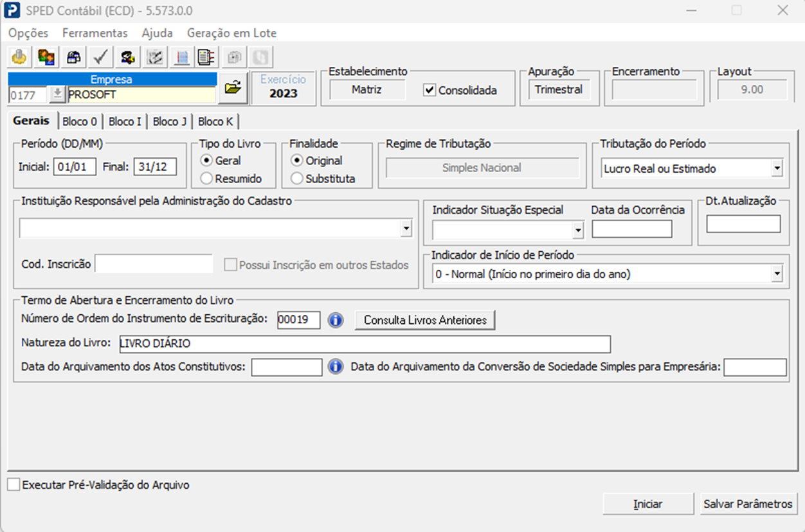
Task: Click the Exercício 2023 box
Action: [284, 87]
